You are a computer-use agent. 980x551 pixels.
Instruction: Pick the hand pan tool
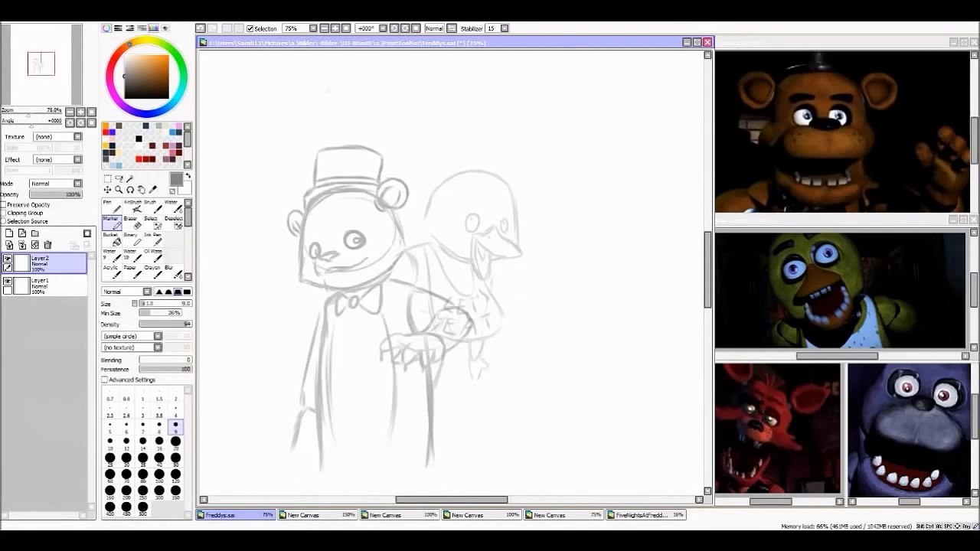(x=142, y=190)
